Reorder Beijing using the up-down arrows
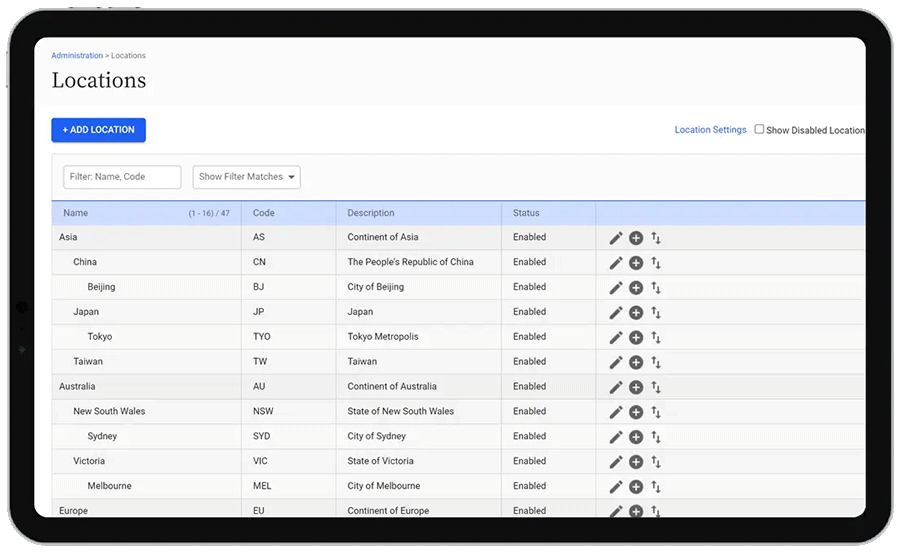Screen dimensions: 900x554 click(655, 288)
